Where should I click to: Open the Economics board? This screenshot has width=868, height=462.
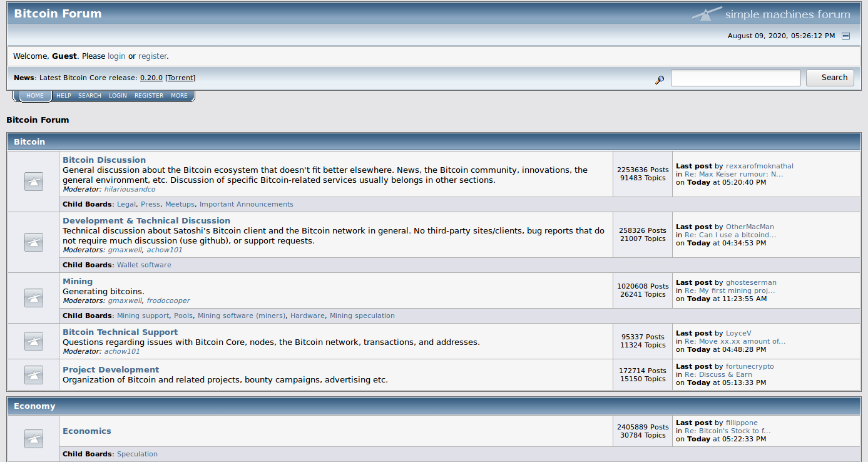(x=87, y=431)
